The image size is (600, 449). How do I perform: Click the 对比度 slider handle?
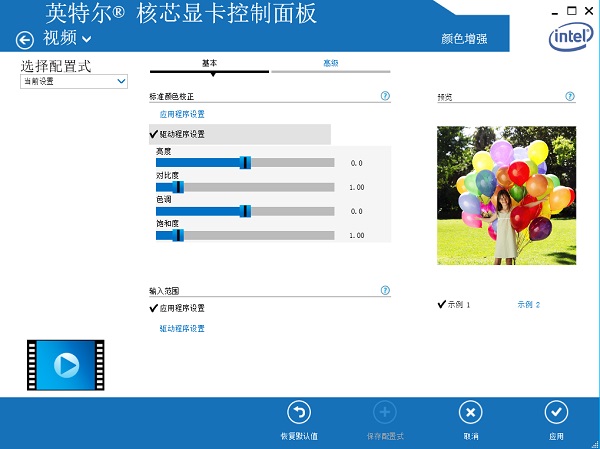(x=178, y=187)
